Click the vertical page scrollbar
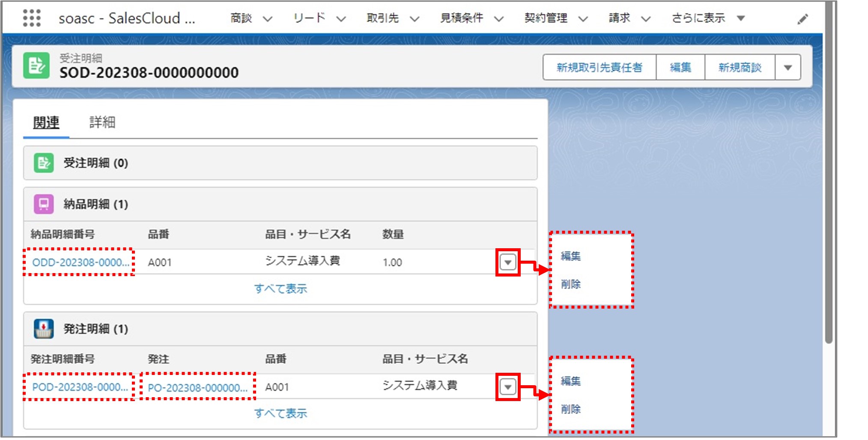This screenshot has width=868, height=440. [829, 172]
